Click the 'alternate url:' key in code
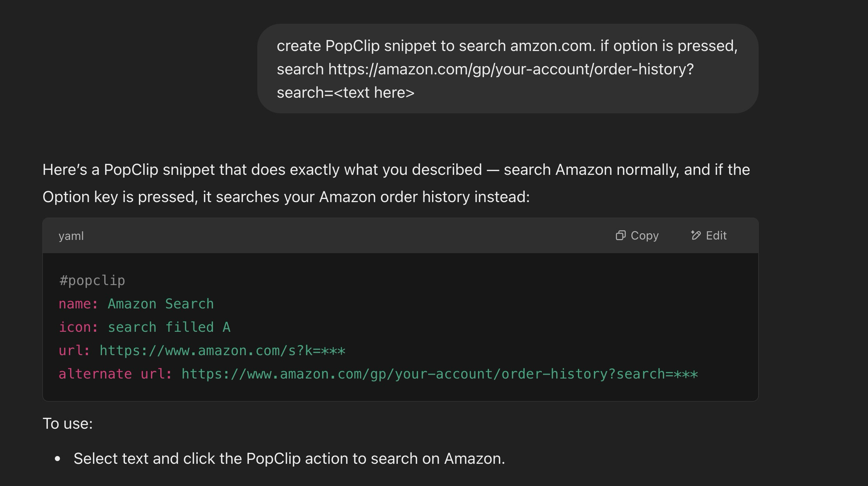 tap(116, 374)
